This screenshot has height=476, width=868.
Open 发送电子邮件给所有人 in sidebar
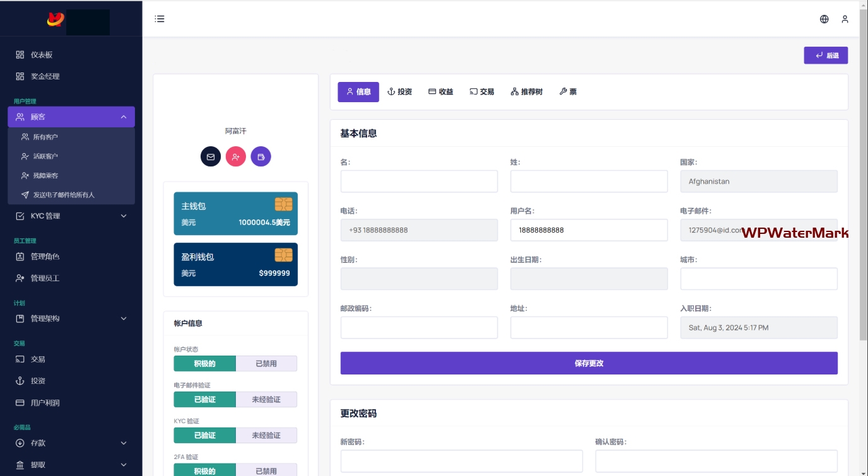click(63, 195)
